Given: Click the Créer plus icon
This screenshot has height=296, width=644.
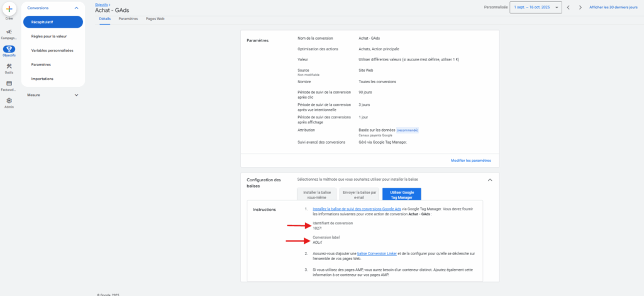Looking at the screenshot, I should click(9, 9).
